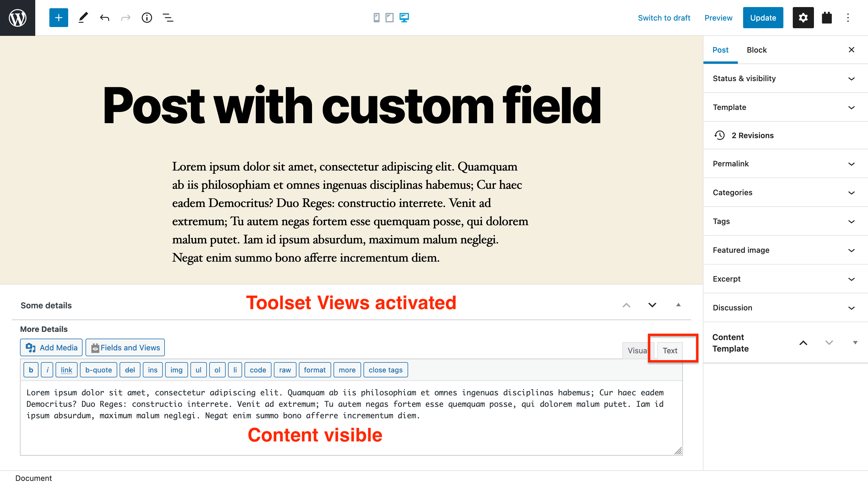Insert li list item tag

(235, 370)
